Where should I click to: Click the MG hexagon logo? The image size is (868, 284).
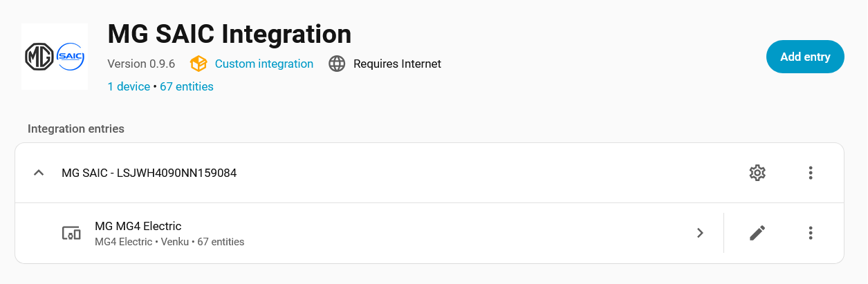[x=39, y=57]
